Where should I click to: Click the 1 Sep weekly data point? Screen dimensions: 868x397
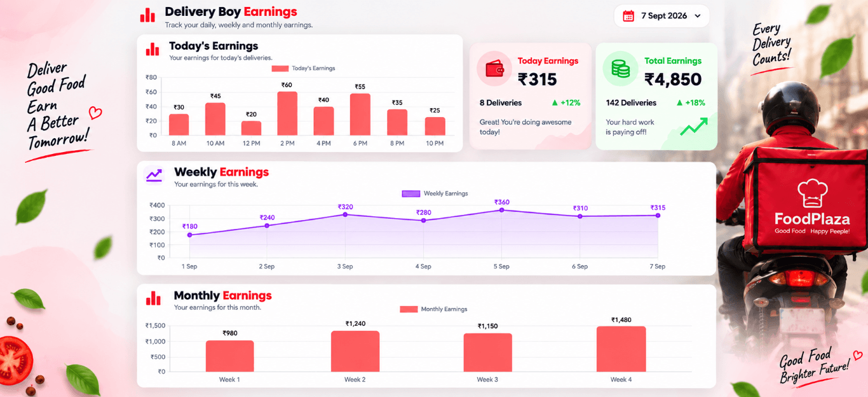189,235
